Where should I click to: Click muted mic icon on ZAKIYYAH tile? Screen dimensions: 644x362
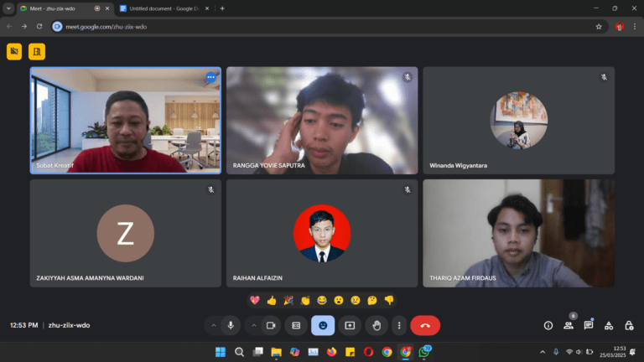(210, 189)
